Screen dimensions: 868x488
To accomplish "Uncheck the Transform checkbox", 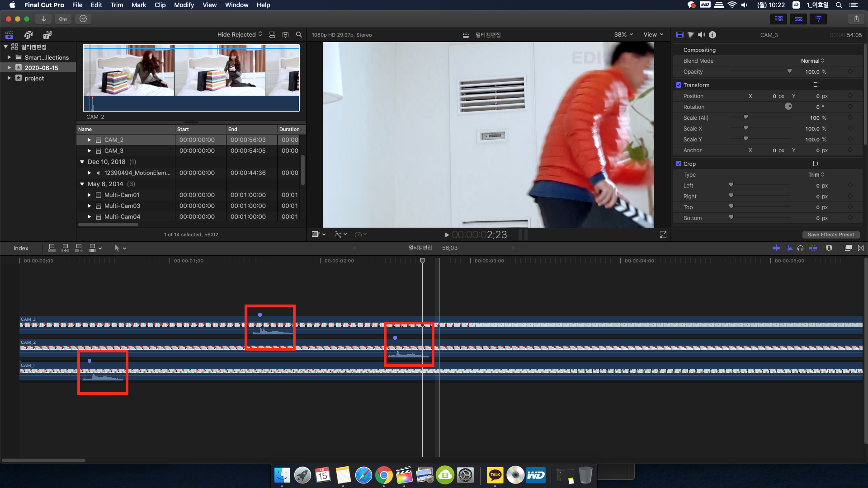I will tap(679, 85).
